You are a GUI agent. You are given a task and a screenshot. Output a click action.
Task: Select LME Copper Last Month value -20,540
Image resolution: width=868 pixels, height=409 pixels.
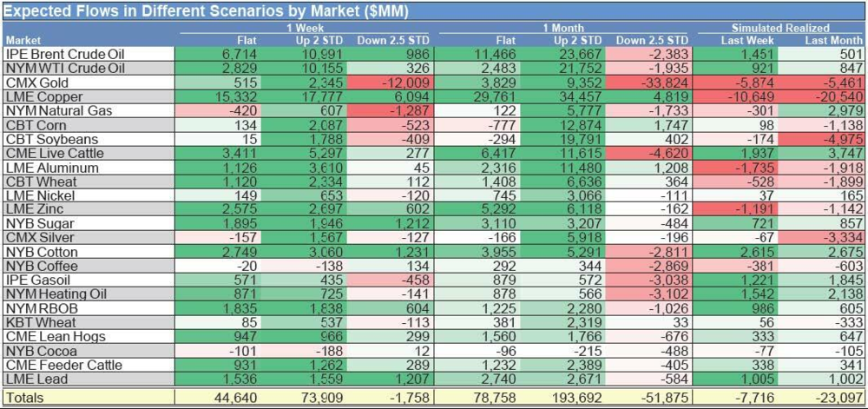click(x=839, y=96)
